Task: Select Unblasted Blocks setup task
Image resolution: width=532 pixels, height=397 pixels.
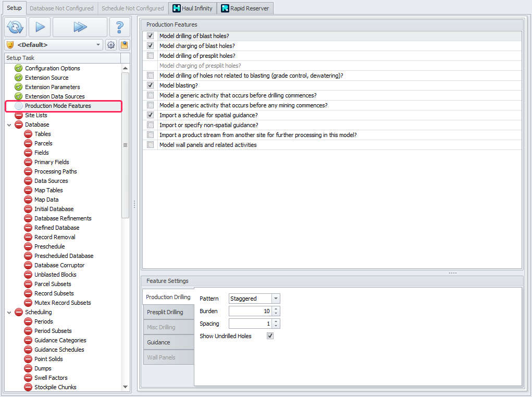Action: (x=55, y=275)
